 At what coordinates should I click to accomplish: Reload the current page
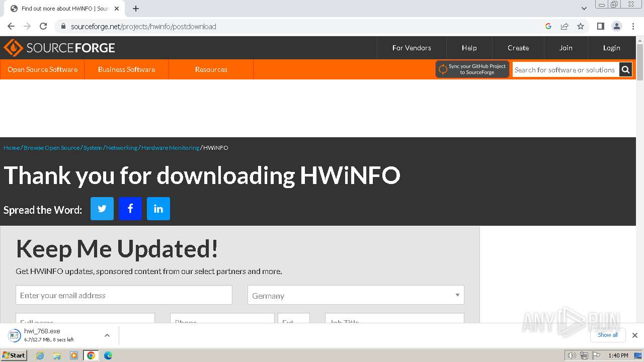[43, 26]
